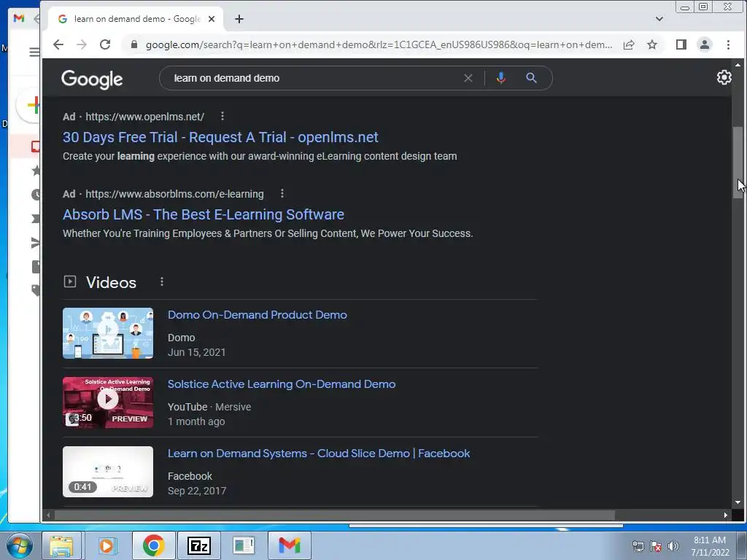
Task: Click the vertical scrollbar thumb
Action: [x=738, y=162]
